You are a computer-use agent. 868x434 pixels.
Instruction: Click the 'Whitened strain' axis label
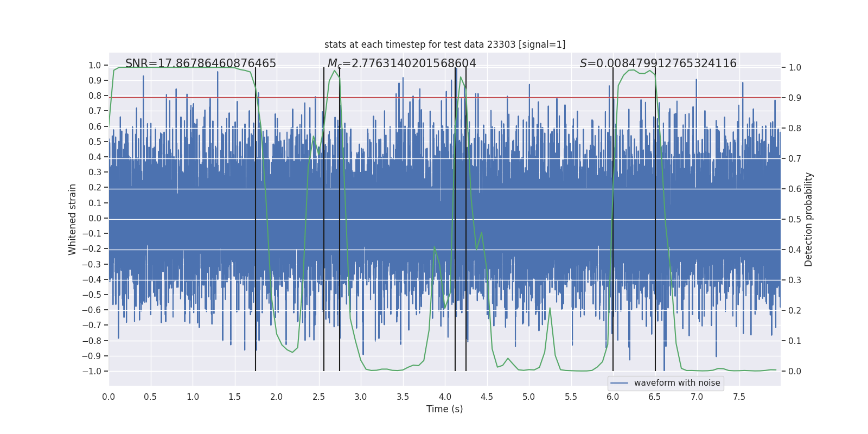pyautogui.click(x=73, y=219)
